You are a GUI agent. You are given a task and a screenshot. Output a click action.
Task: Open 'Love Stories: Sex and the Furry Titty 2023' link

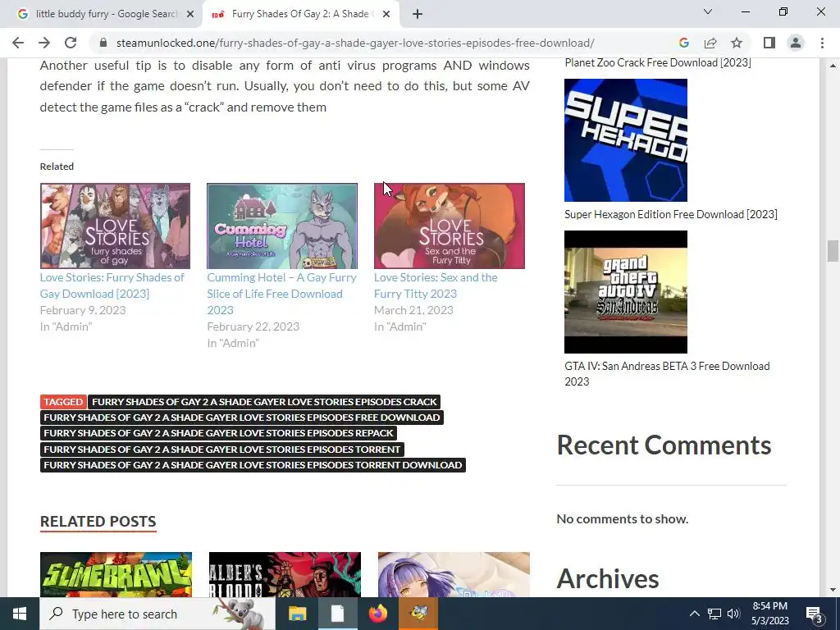coord(436,285)
